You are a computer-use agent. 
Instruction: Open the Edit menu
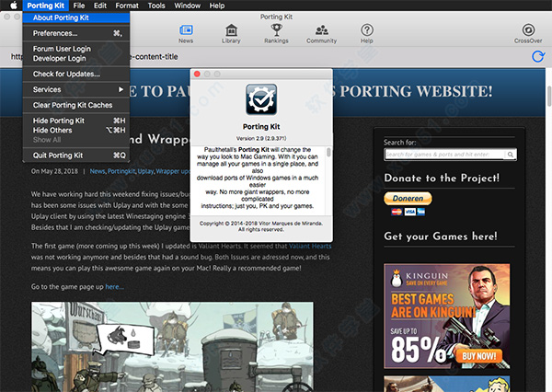click(100, 6)
